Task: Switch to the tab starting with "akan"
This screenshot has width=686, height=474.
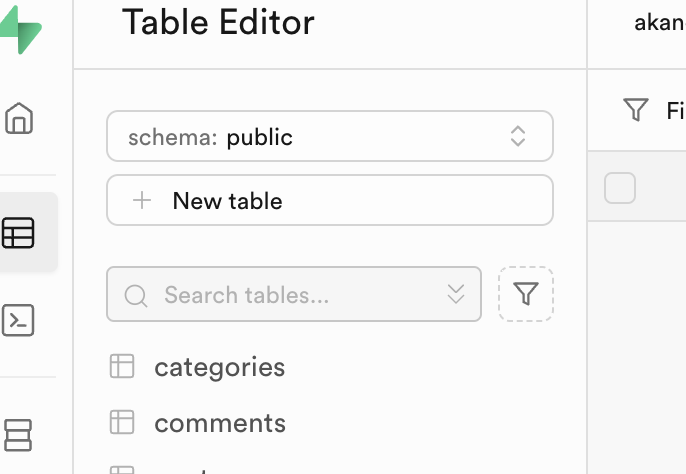Action: [x=658, y=23]
